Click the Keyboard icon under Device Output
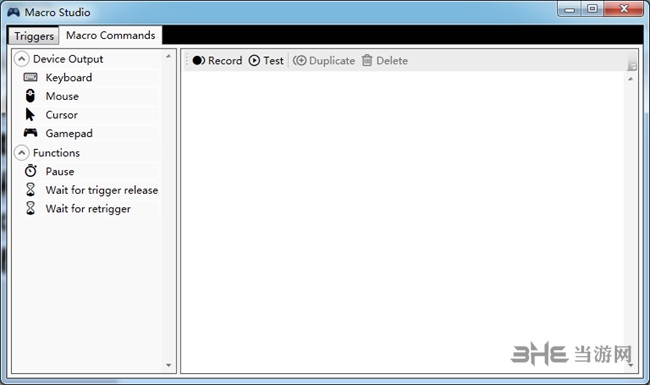Viewport: 650px width, 385px height. coord(30,77)
